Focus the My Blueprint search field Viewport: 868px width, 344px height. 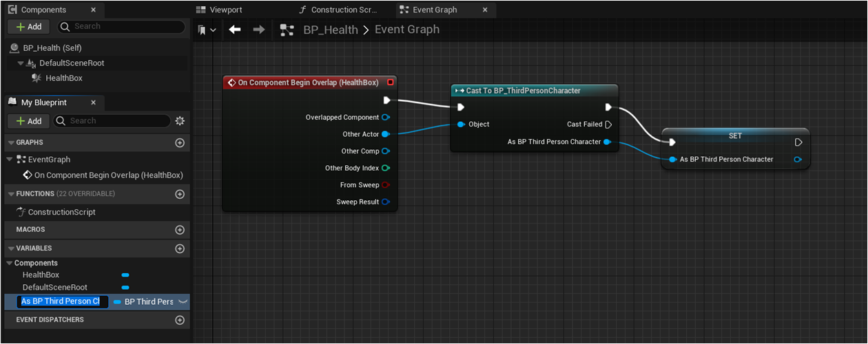112,120
